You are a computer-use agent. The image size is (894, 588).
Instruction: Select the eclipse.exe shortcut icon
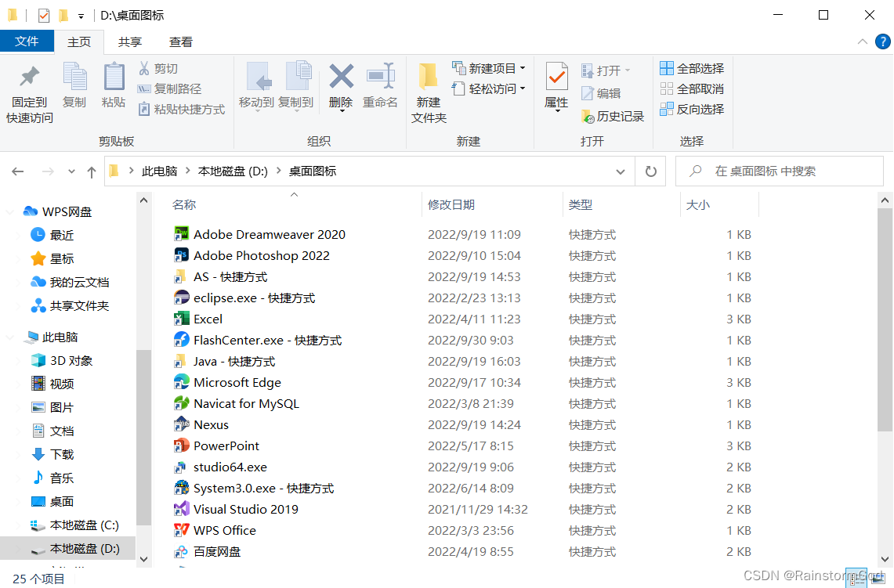pyautogui.click(x=181, y=298)
